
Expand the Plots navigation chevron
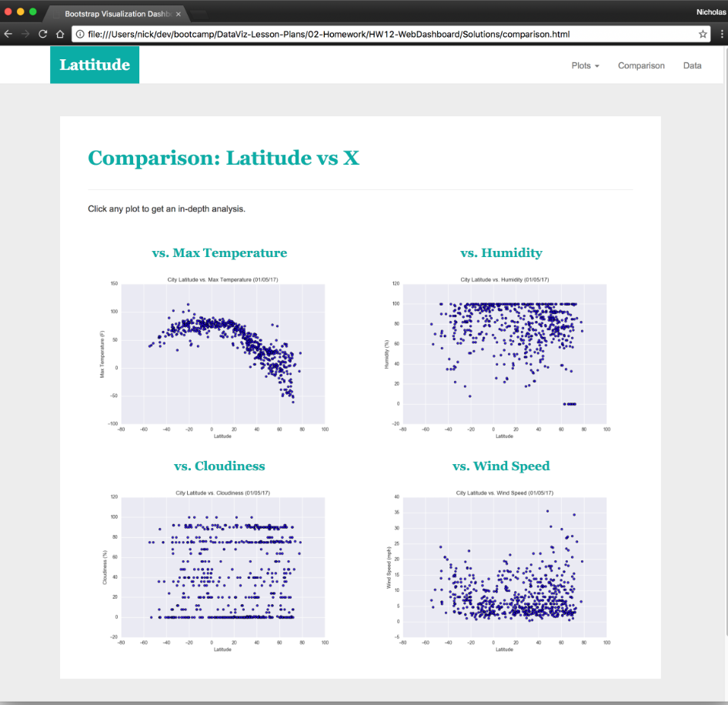click(597, 66)
